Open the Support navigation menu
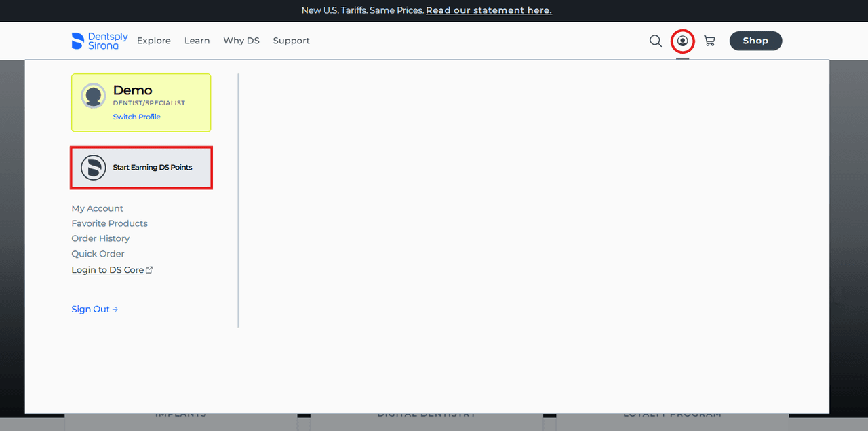Screen dimensions: 868x431 [291, 41]
